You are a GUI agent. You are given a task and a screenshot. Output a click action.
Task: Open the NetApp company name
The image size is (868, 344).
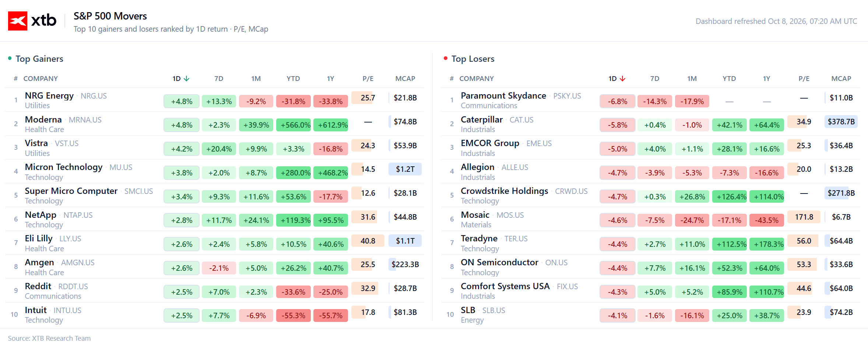[x=41, y=215]
